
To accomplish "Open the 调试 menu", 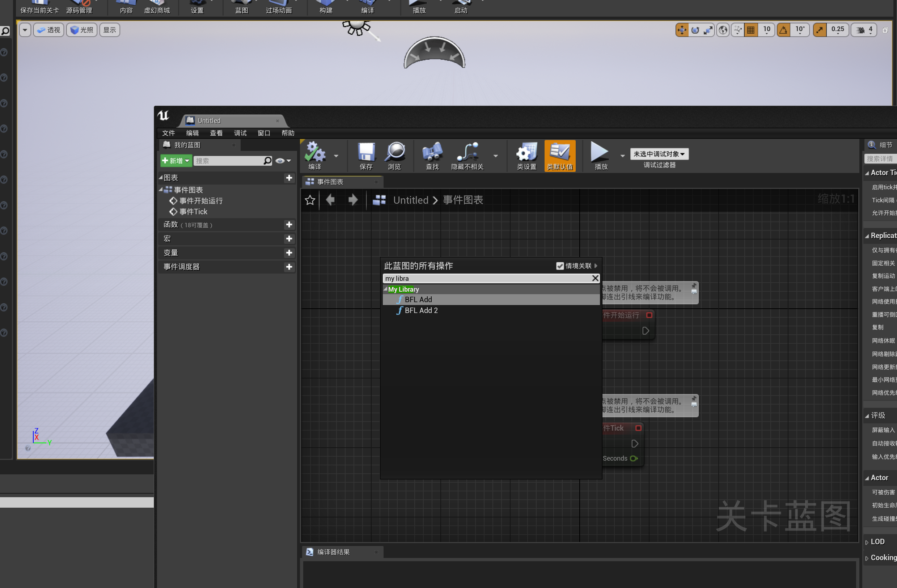I will [x=240, y=133].
